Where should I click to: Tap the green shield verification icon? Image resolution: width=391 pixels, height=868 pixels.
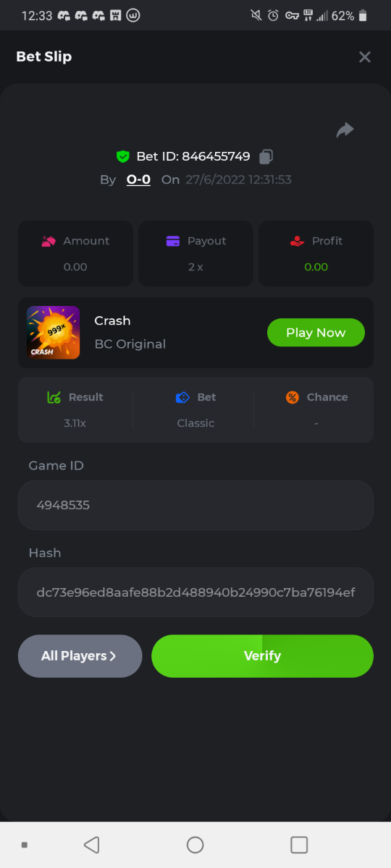point(122,156)
